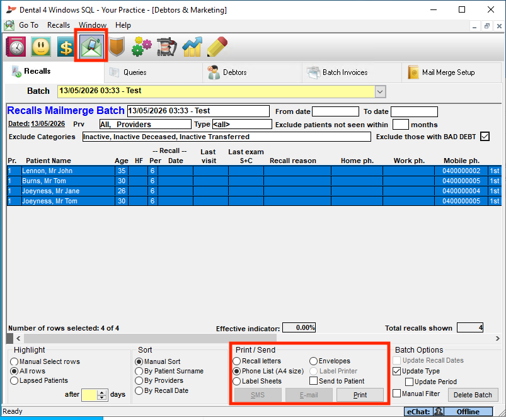This screenshot has height=420, width=506.
Task: Open the orange shield toolbar icon
Action: pos(117,47)
